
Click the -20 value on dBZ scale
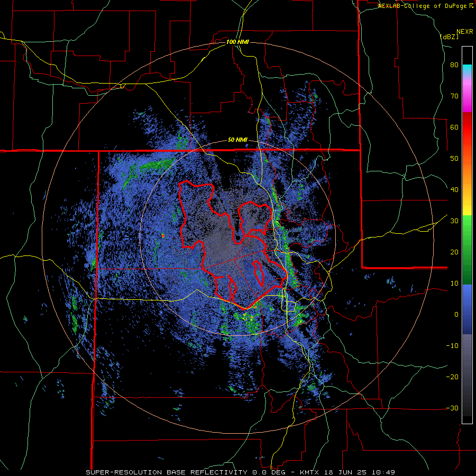click(452, 377)
